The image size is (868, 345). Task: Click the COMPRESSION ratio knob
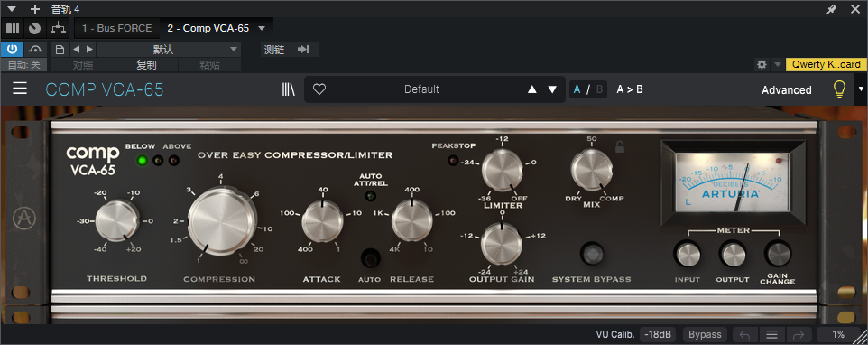coord(222,221)
